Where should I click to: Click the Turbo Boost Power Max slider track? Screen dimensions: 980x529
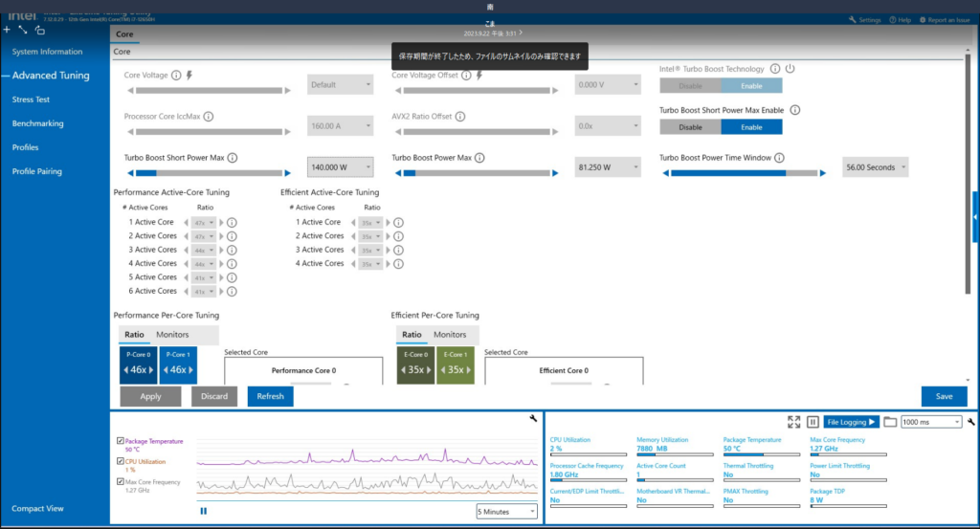477,173
